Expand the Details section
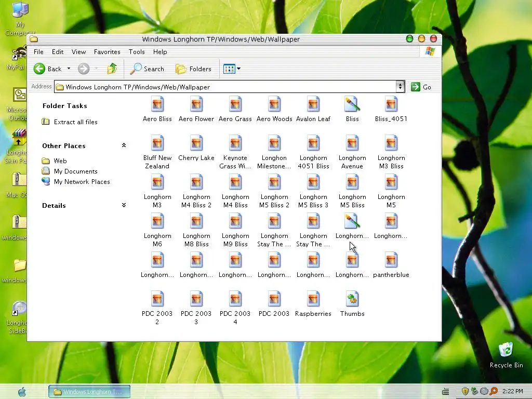532x399 pixels. coord(124,205)
